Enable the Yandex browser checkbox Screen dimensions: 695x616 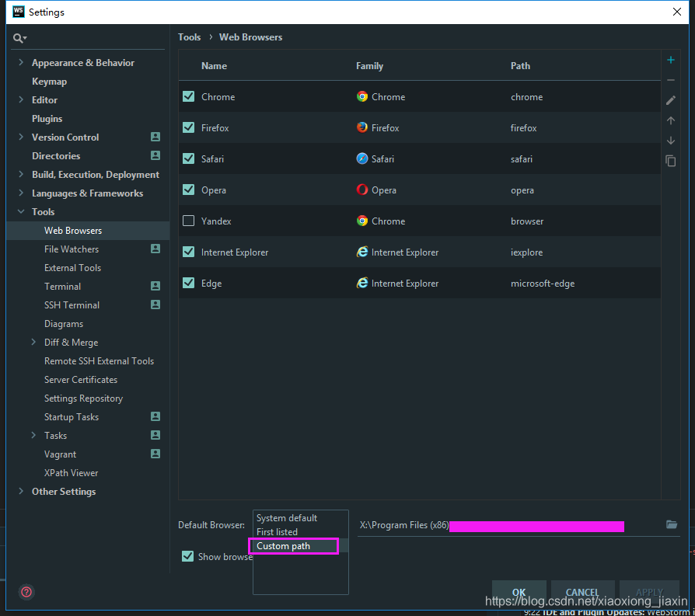188,221
